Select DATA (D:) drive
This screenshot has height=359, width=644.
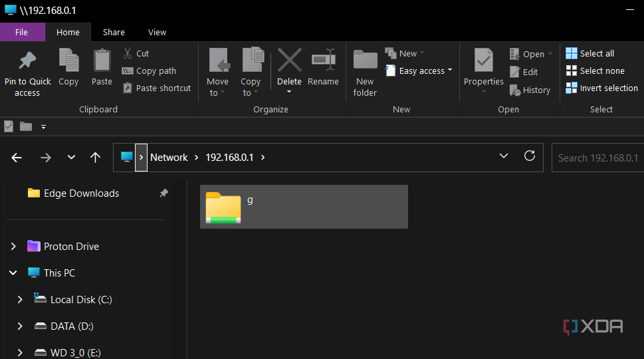(x=64, y=326)
